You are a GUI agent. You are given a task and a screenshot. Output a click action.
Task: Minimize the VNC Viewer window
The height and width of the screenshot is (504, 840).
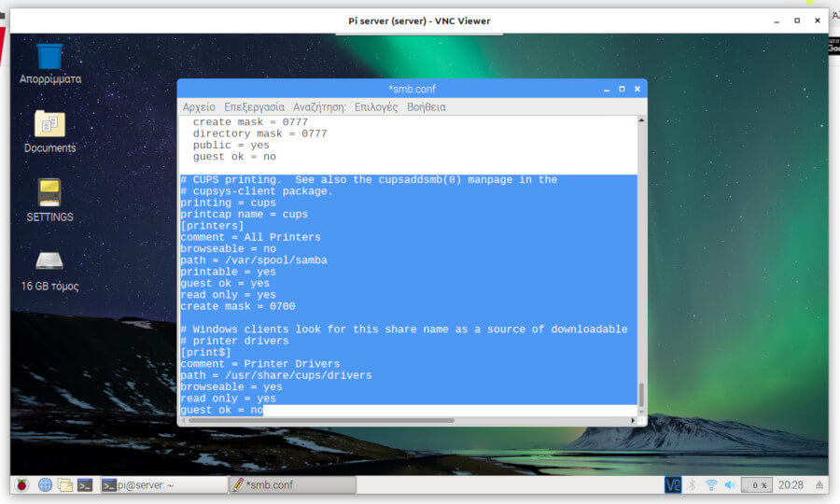(x=777, y=21)
